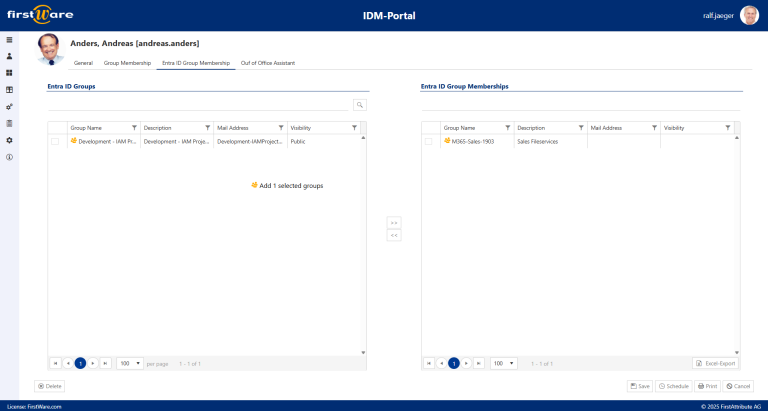Viewport: 768px width, 411px height.
Task: Open the hamburger menu in the sidebar
Action: click(9, 40)
